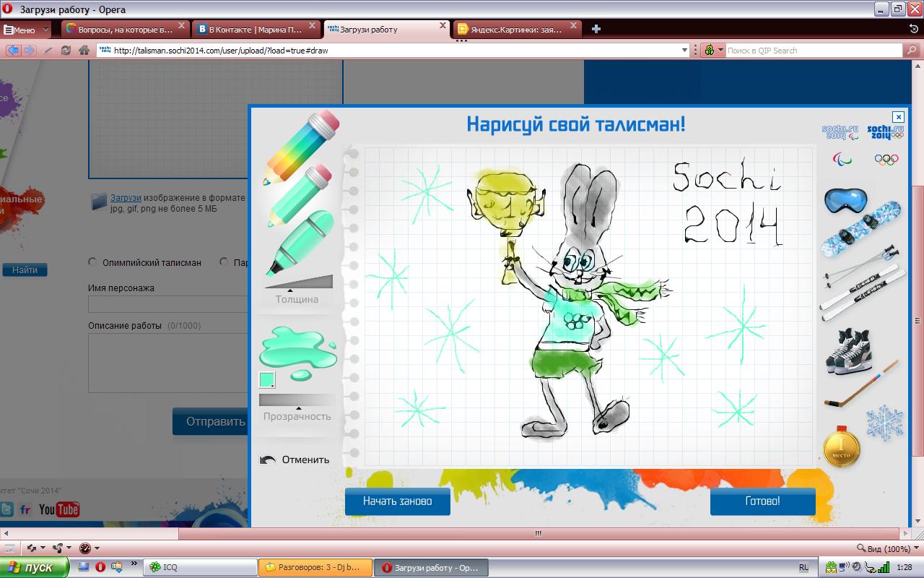
Task: Select the Олимпийский талисман radio button
Action: click(92, 262)
